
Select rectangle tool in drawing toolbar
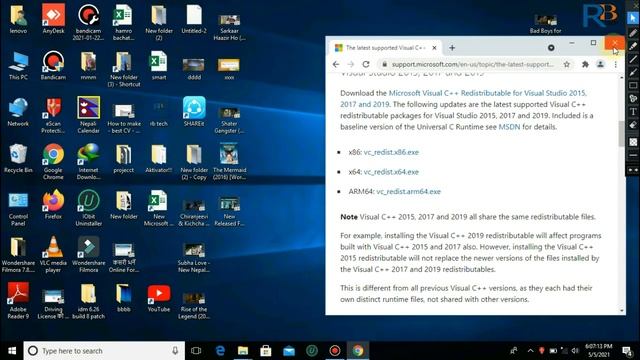633,85
